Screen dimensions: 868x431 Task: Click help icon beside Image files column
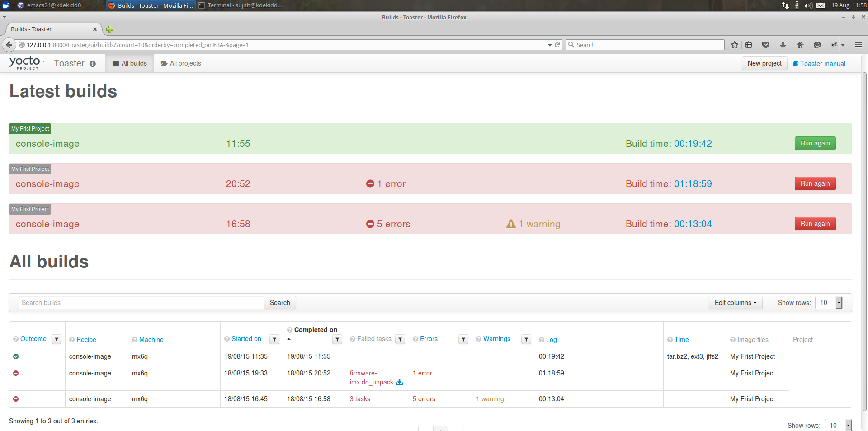[x=733, y=340]
